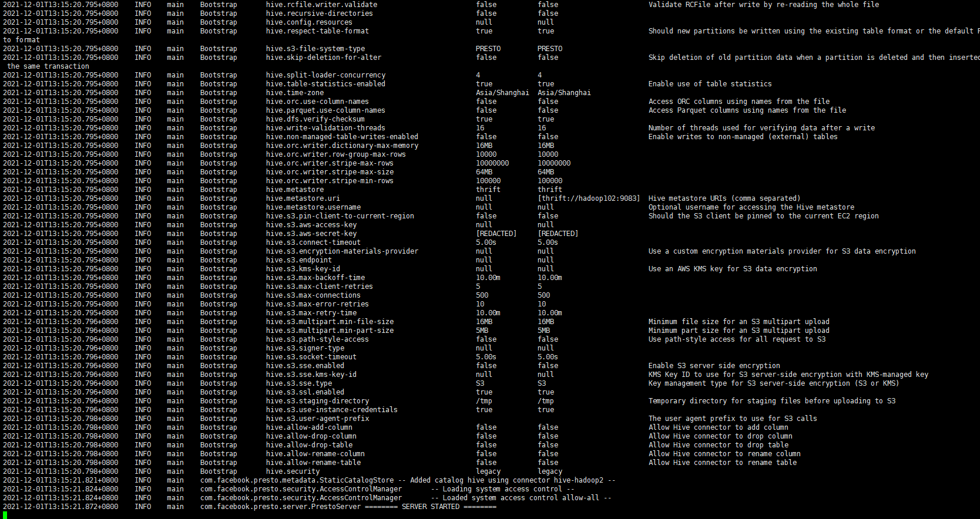This screenshot has height=519, width=980.
Task: Select hive.s3.user-agent-prefix text
Action: point(317,419)
